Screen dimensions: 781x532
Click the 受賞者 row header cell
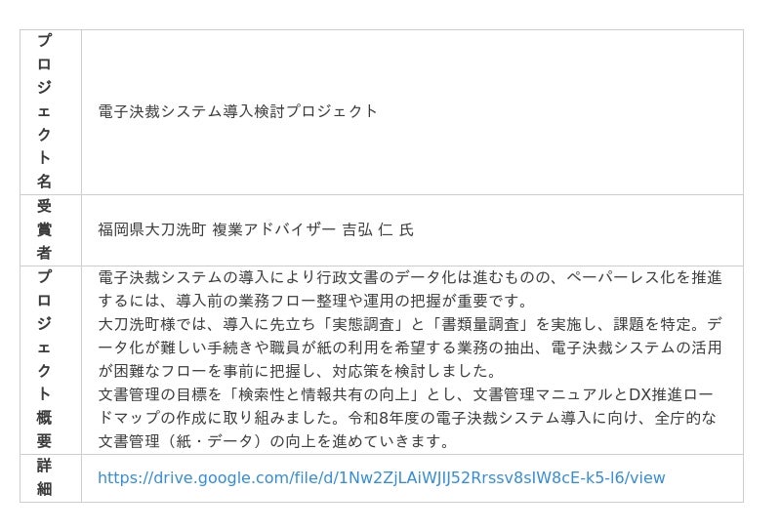tap(45, 230)
